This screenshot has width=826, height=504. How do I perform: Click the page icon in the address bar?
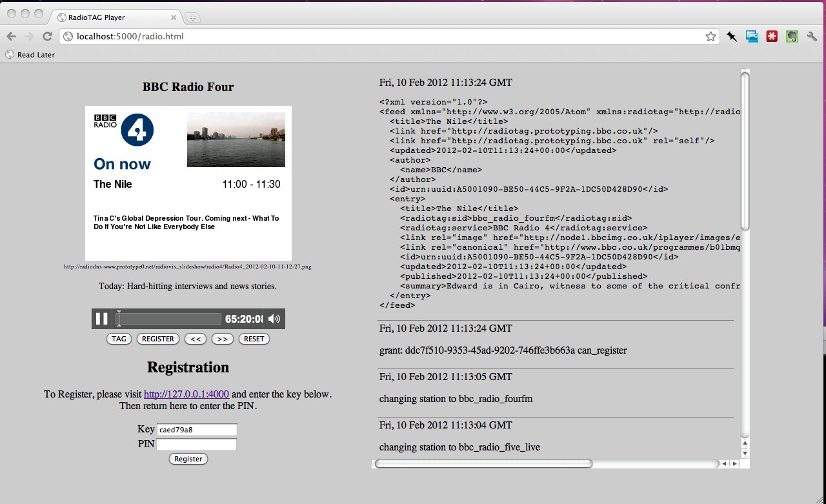pos(68,36)
